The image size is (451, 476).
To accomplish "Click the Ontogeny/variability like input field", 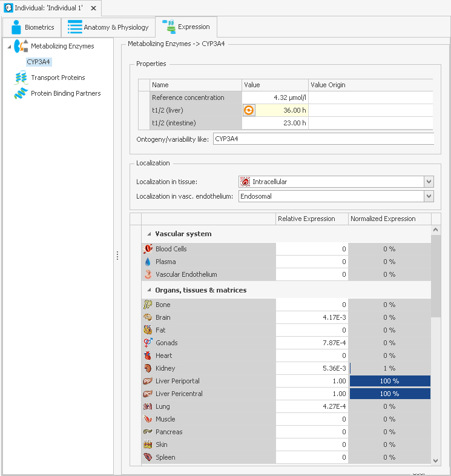I will (323, 139).
